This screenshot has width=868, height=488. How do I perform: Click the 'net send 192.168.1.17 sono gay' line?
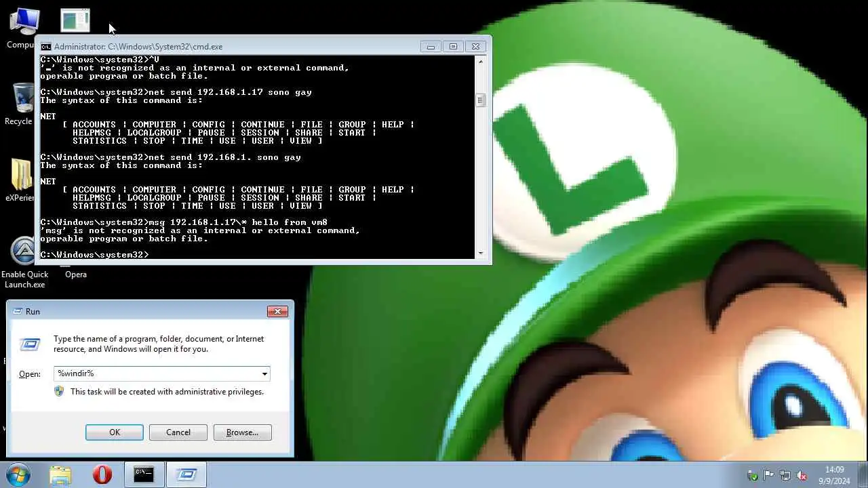coord(176,92)
